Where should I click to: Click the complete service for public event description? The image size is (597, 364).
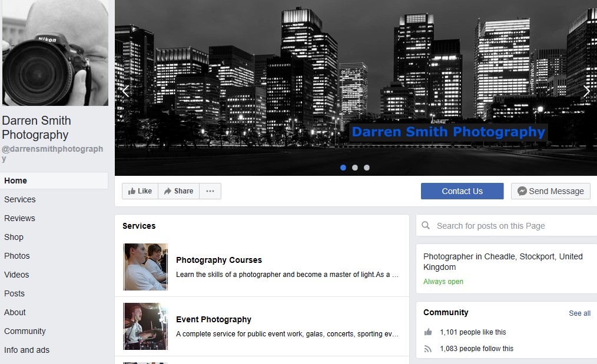coord(287,334)
